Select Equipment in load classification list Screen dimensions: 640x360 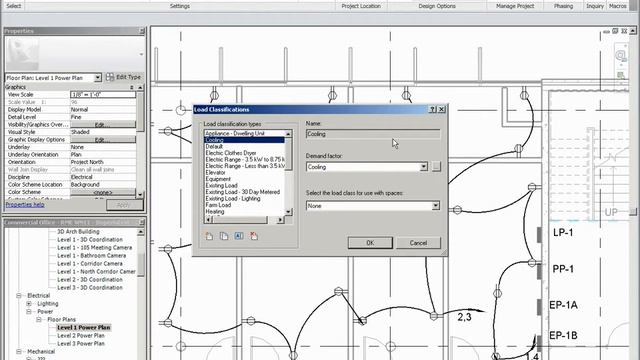(218, 179)
